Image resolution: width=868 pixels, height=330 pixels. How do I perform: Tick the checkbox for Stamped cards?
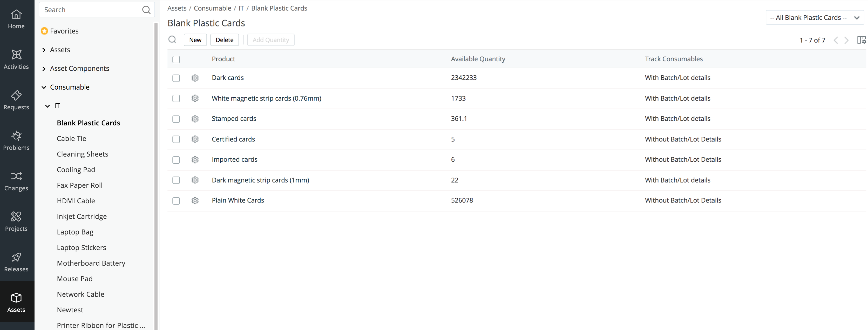point(176,119)
